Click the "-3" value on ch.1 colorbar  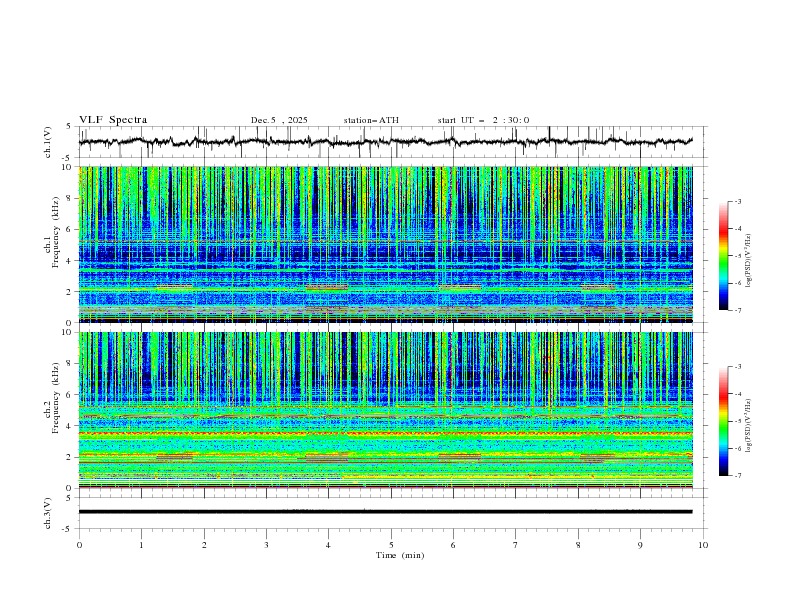pos(737,201)
